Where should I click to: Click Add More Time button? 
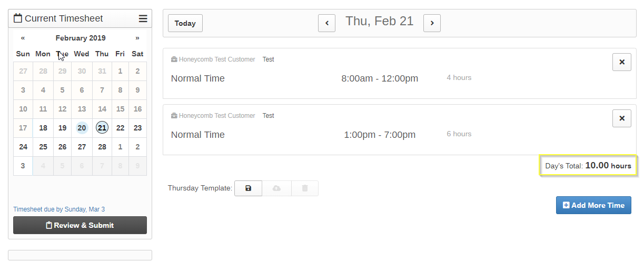pos(593,205)
